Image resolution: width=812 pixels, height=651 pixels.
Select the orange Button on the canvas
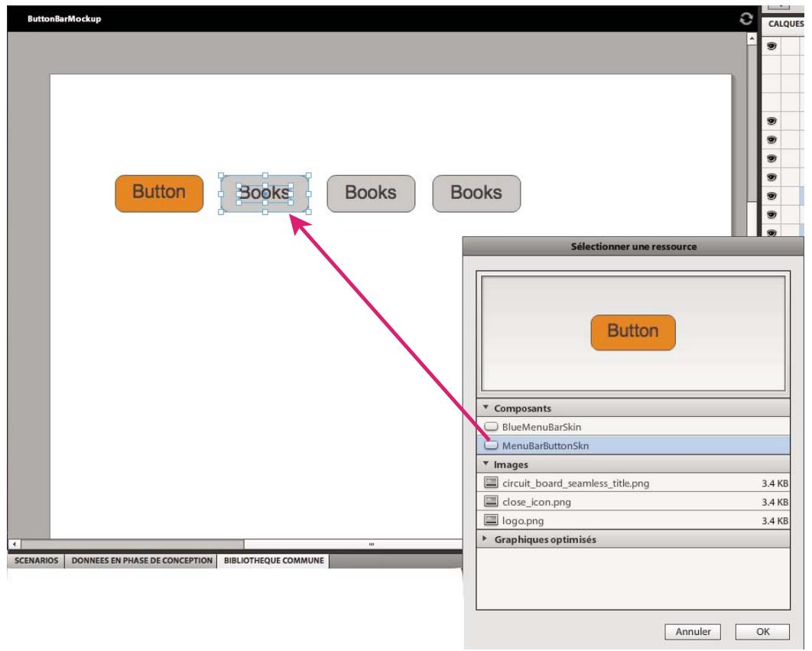click(x=159, y=194)
